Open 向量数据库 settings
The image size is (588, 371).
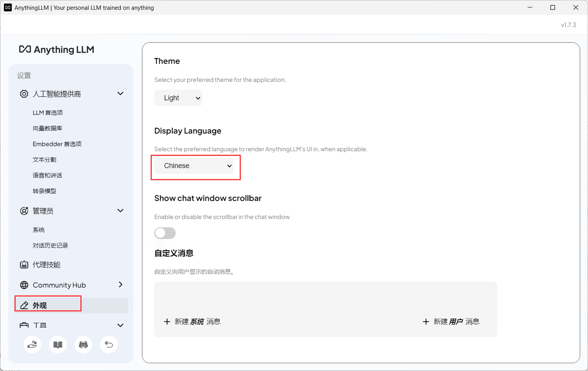(47, 128)
